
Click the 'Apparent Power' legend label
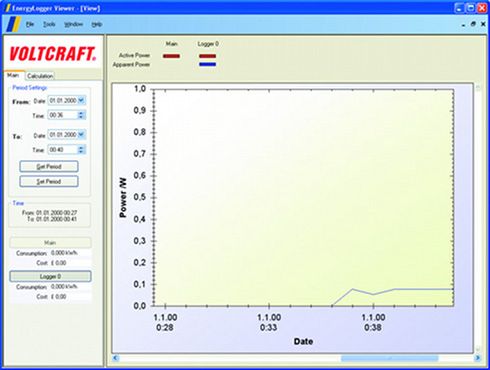click(x=131, y=64)
